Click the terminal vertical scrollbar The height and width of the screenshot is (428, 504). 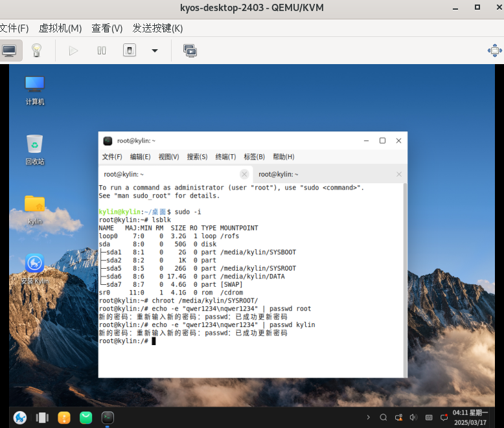pos(405,280)
